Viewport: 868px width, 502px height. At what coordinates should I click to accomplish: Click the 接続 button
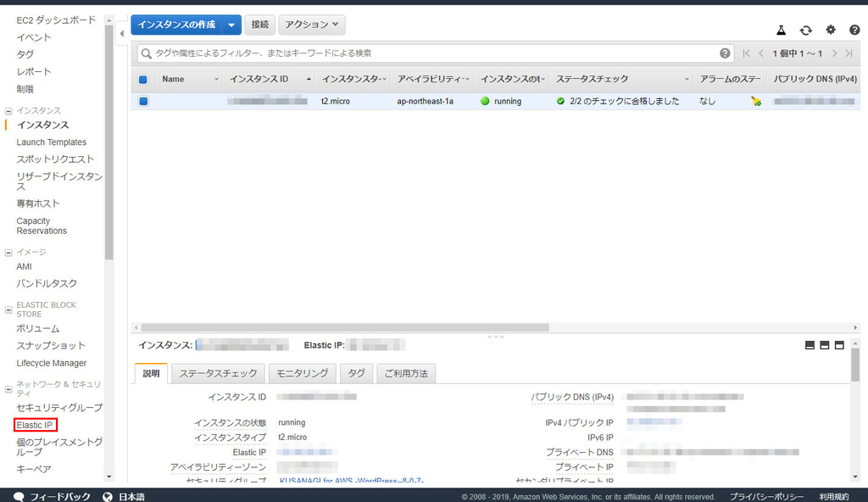coord(259,24)
